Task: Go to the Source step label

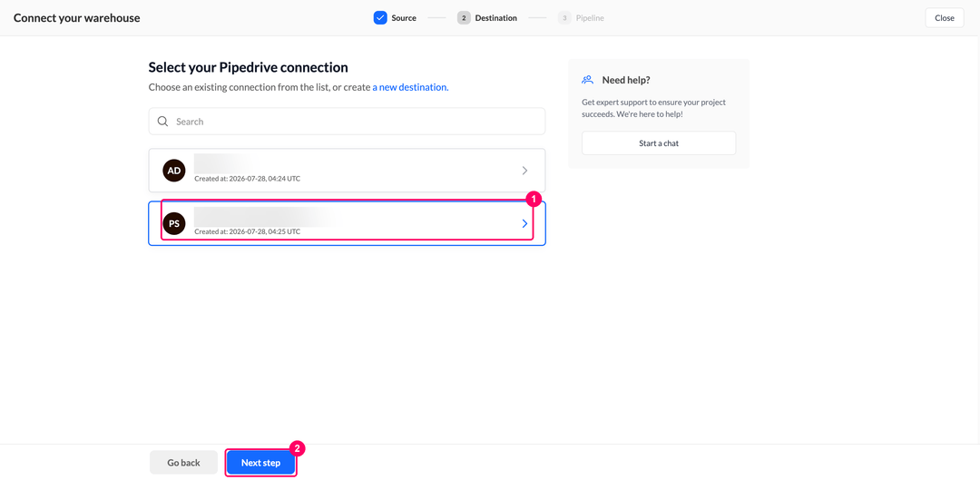Action: pos(404,18)
